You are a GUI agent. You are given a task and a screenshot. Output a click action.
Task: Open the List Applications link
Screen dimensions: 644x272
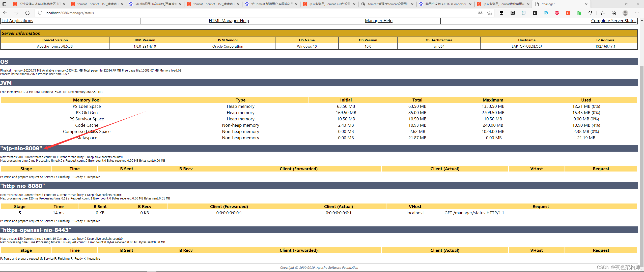17,21
